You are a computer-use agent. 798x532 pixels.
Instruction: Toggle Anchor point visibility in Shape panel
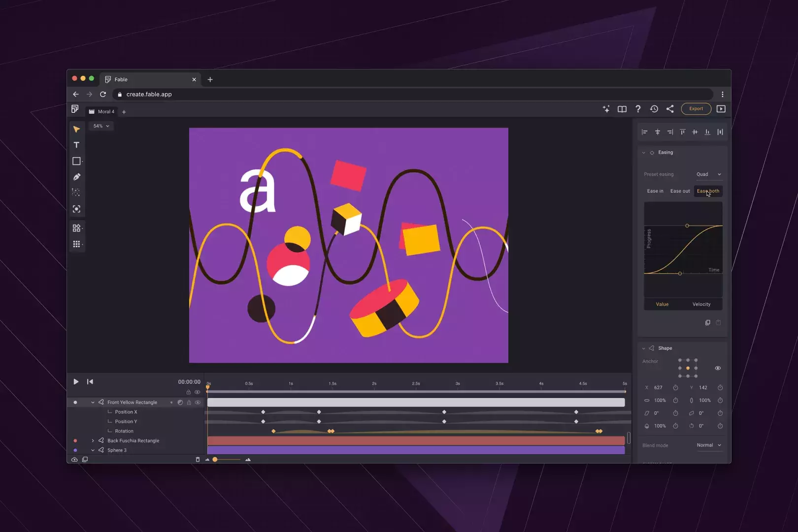tap(718, 367)
